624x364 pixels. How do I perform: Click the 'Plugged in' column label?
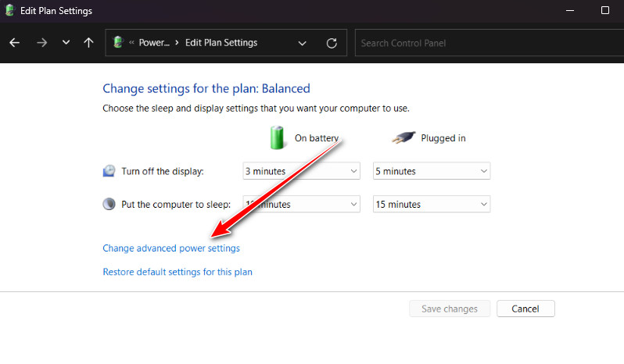pyautogui.click(x=443, y=138)
